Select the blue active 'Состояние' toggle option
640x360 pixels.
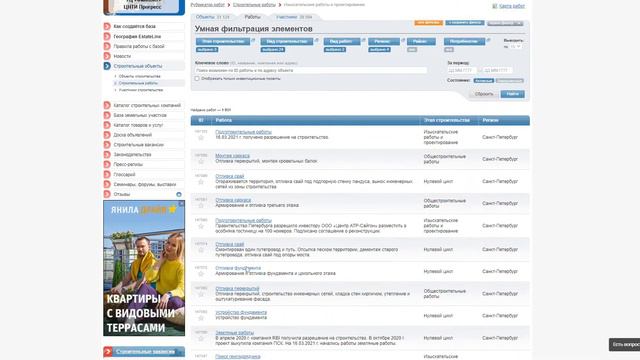483,80
